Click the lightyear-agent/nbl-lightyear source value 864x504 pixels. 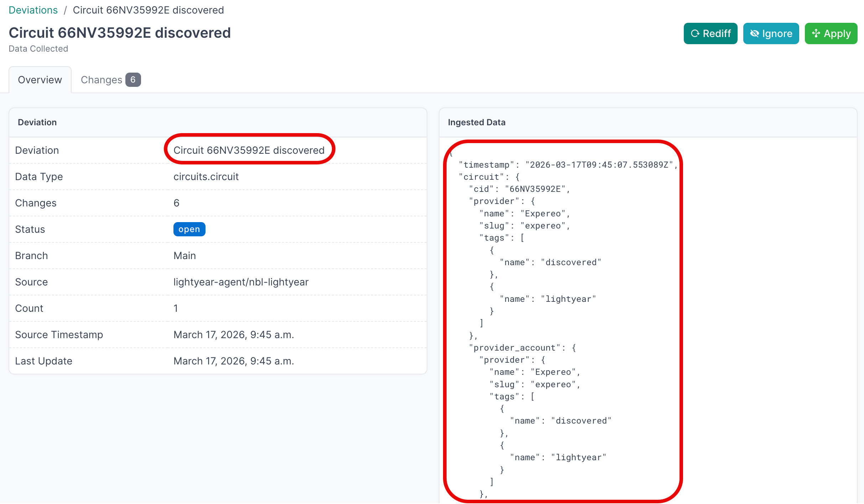pyautogui.click(x=241, y=282)
